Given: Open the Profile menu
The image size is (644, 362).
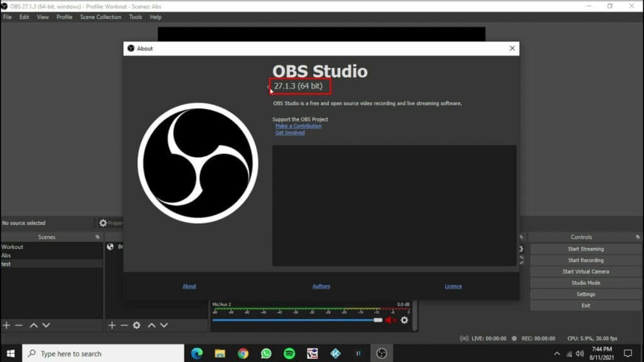Looking at the screenshot, I should pos(64,17).
